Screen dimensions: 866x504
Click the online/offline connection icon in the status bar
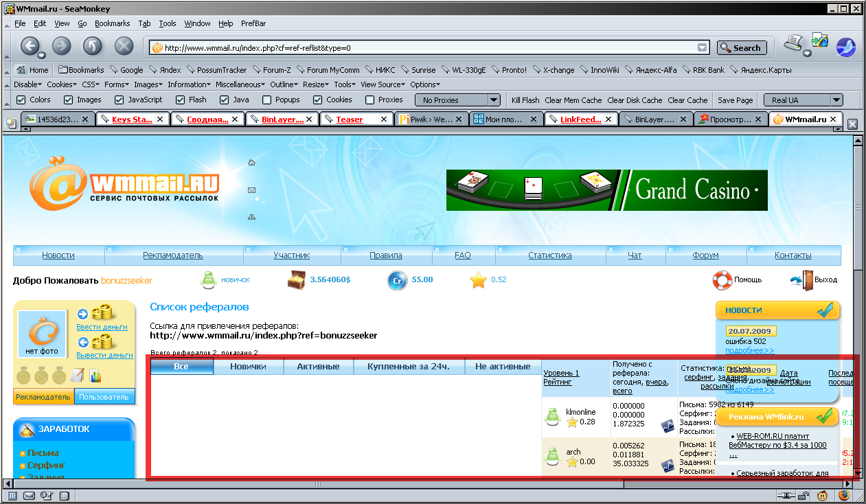tap(785, 495)
